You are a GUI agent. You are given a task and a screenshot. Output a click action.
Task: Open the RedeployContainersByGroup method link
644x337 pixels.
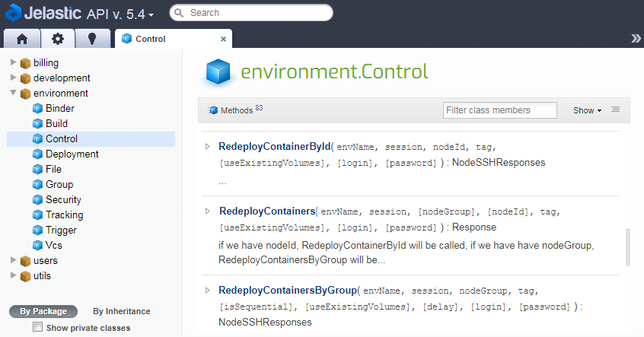(288, 290)
